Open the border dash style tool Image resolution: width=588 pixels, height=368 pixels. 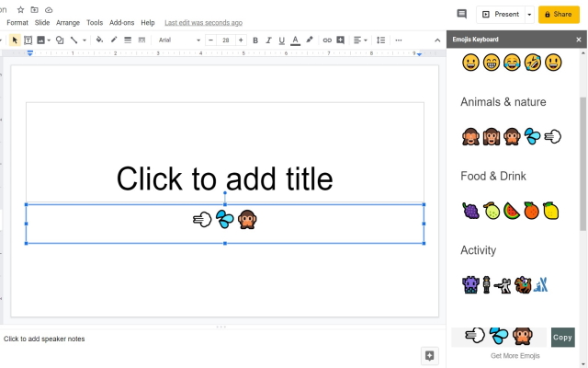pyautogui.click(x=141, y=40)
